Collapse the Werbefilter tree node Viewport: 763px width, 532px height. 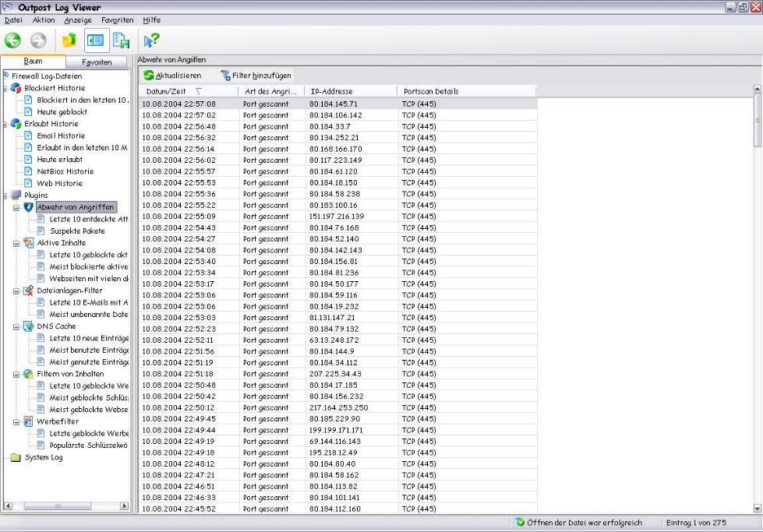click(16, 422)
